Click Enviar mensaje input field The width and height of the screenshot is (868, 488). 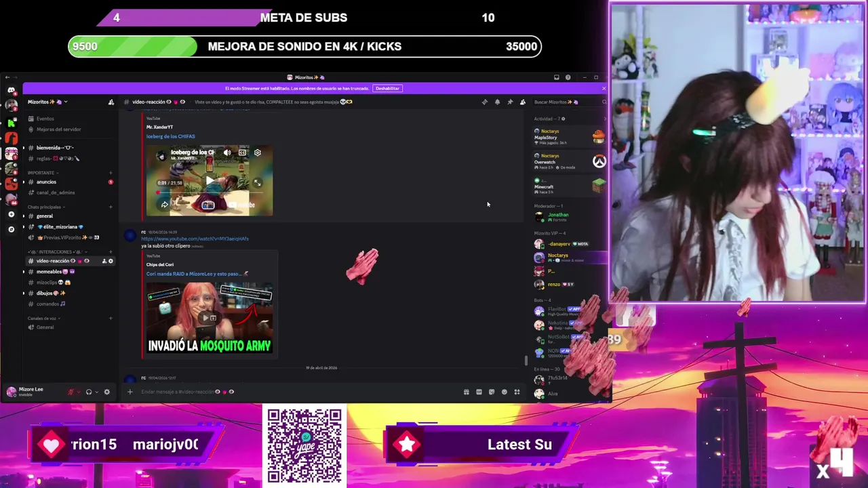coord(298,392)
